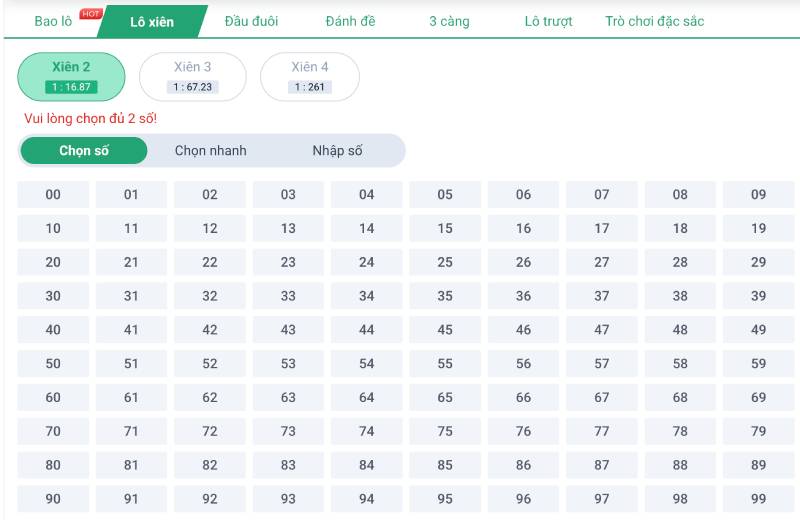Pick number 27 in the grid
The image size is (800, 520).
tap(601, 263)
